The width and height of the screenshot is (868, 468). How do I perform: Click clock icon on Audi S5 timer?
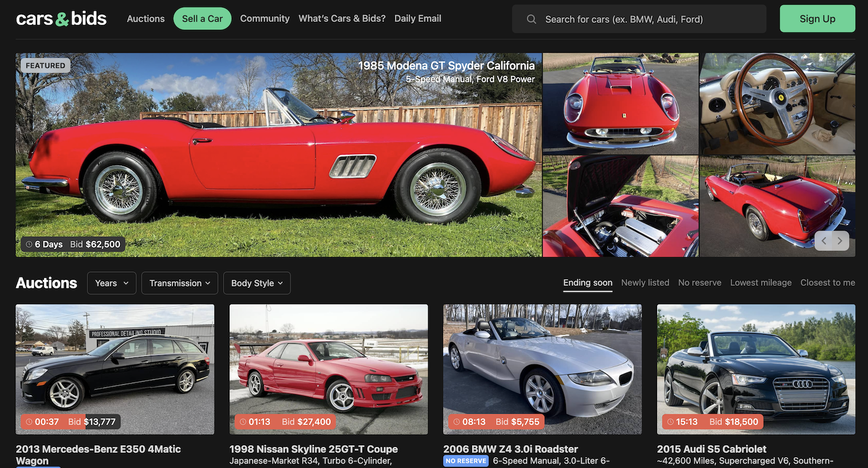[671, 422]
